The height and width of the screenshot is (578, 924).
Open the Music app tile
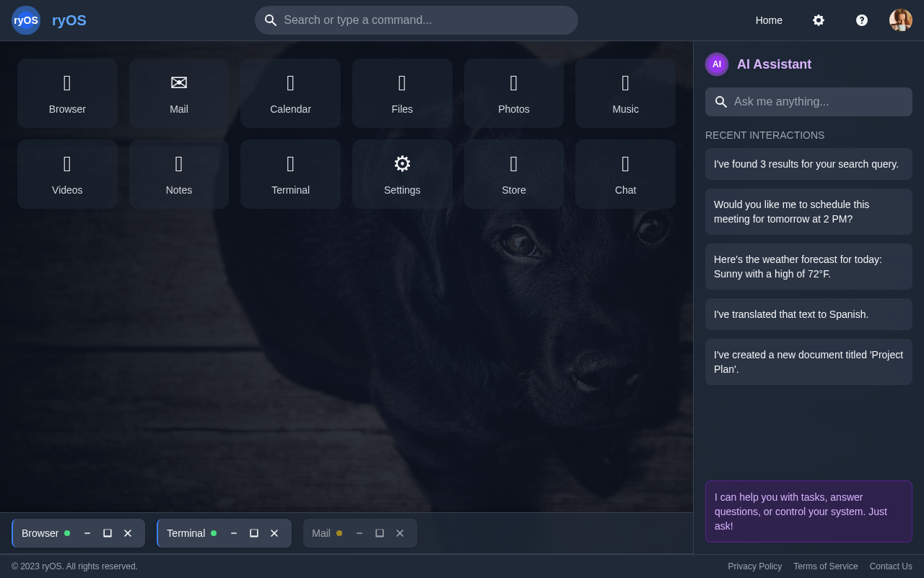pyautogui.click(x=625, y=93)
